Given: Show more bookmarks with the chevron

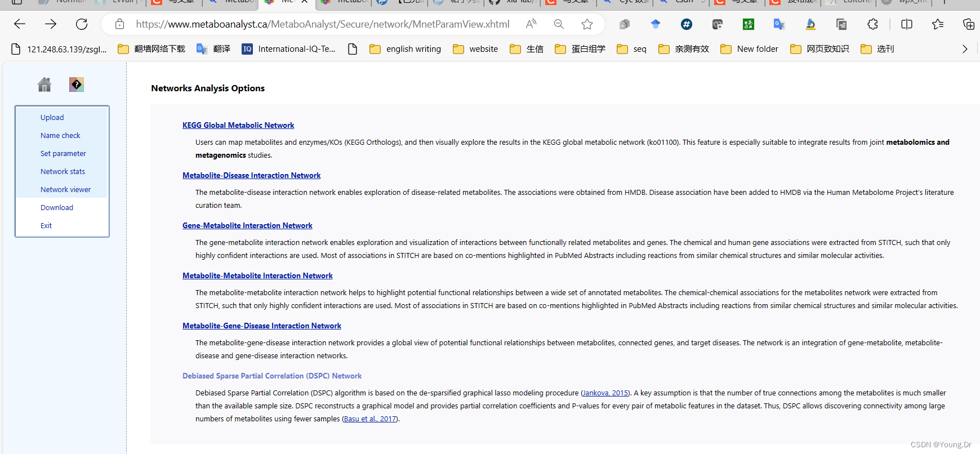Looking at the screenshot, I should click(x=965, y=49).
